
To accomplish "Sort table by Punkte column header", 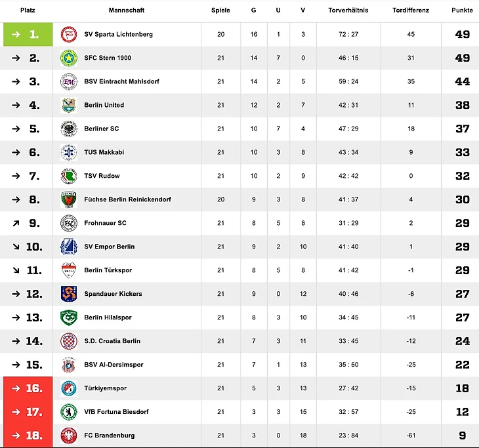I will [462, 10].
